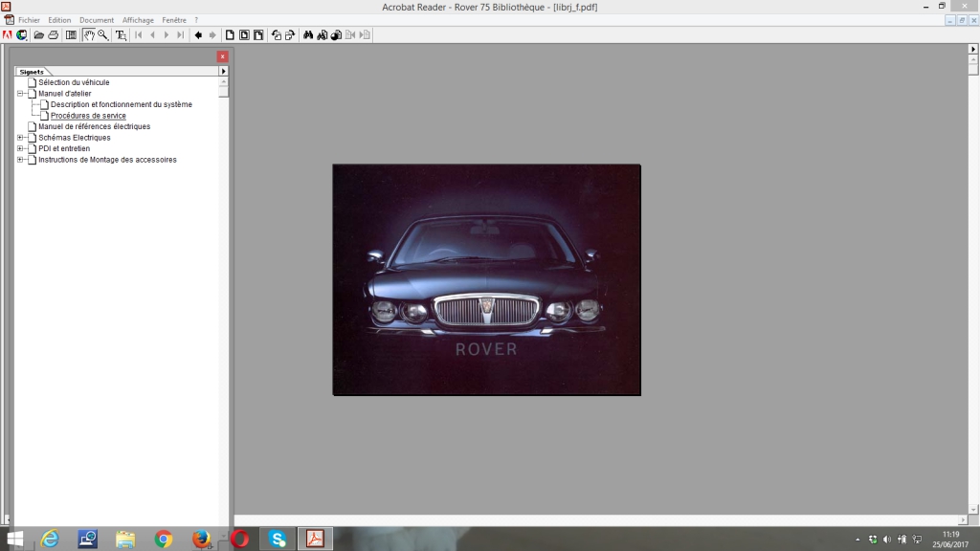Select Schémas Electriques bookmark label
The width and height of the screenshot is (980, 551).
coord(75,138)
